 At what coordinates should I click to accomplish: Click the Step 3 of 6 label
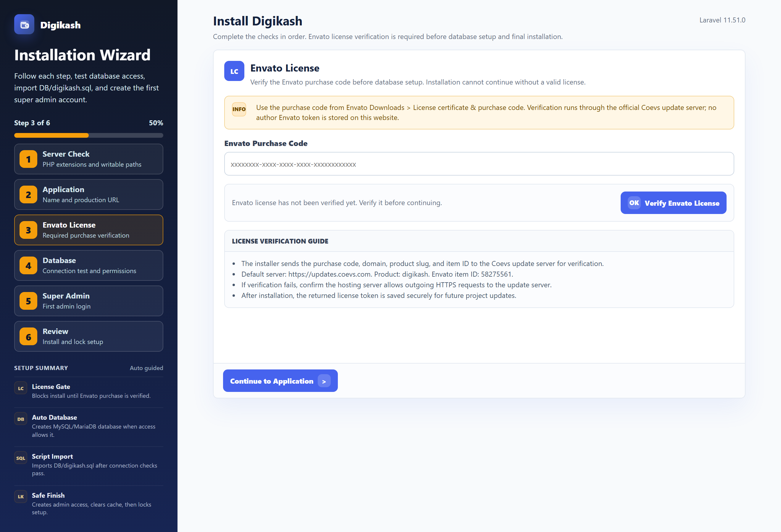pos(32,123)
